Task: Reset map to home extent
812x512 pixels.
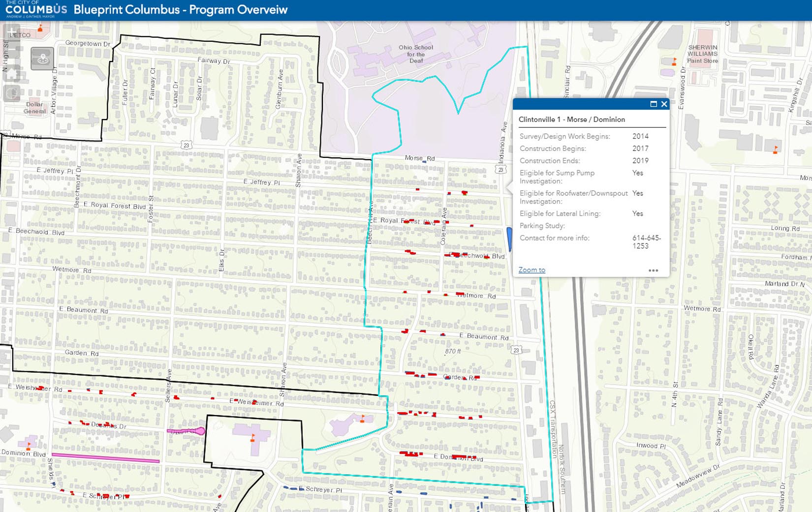Action: point(12,74)
